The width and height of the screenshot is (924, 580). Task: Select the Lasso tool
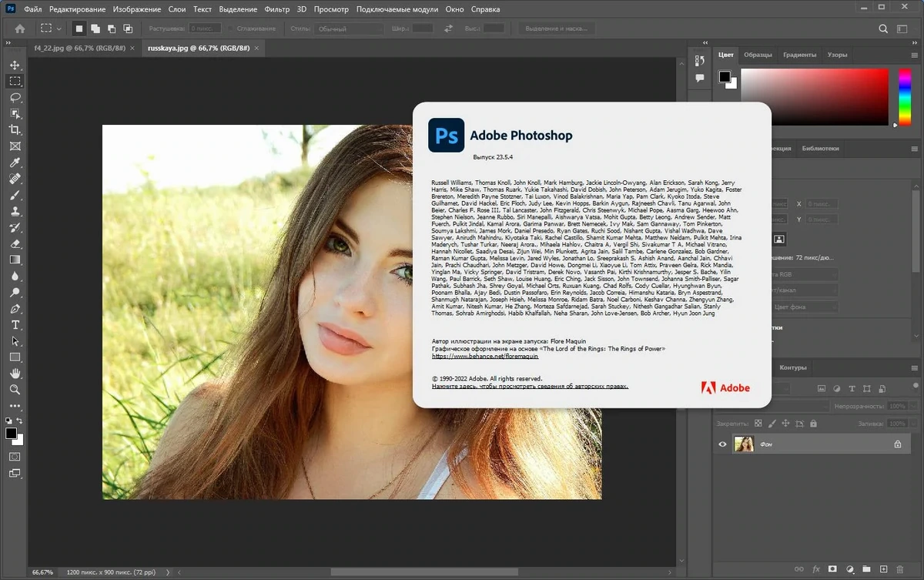click(15, 98)
